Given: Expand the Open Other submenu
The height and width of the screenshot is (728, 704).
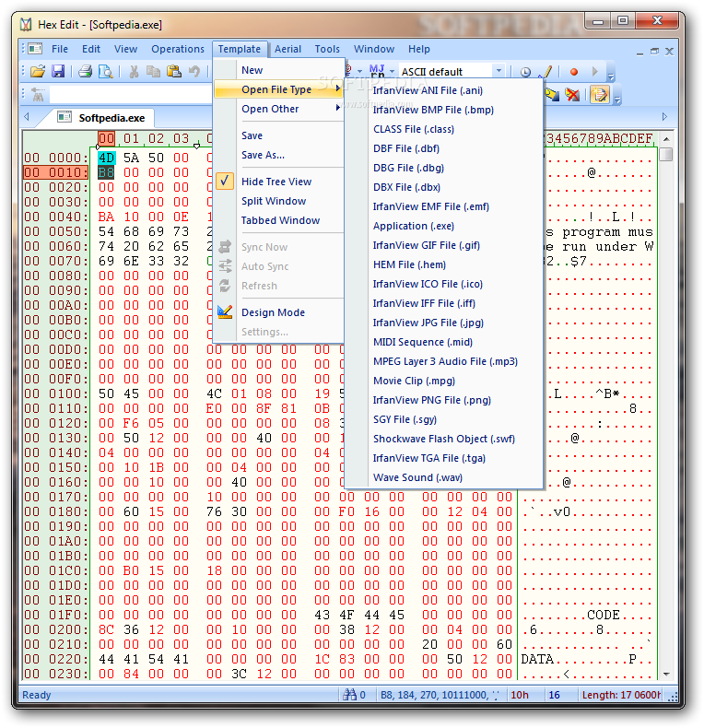Looking at the screenshot, I should pyautogui.click(x=278, y=109).
